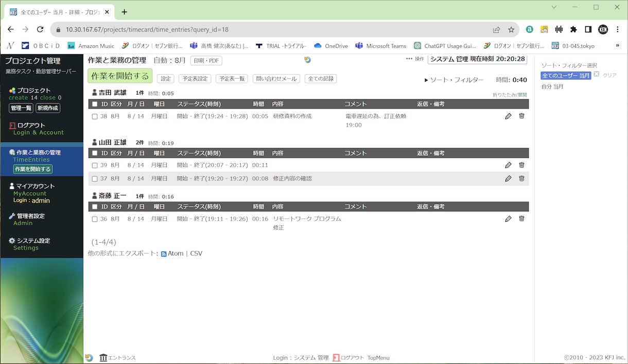Open プロジェクト in sidebar

pos(34,90)
